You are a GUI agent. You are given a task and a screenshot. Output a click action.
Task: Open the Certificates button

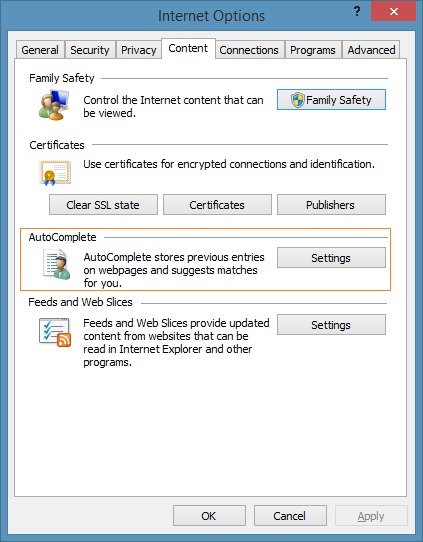(x=217, y=205)
